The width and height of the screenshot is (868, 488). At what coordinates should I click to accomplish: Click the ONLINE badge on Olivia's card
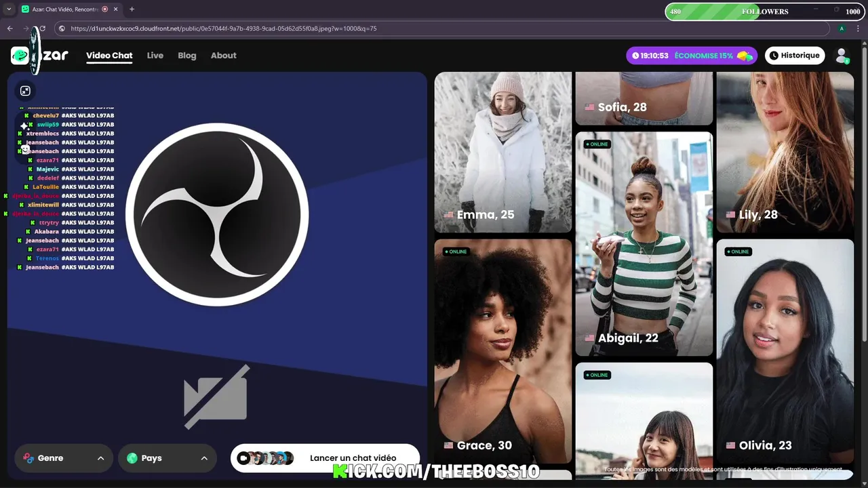(x=738, y=251)
